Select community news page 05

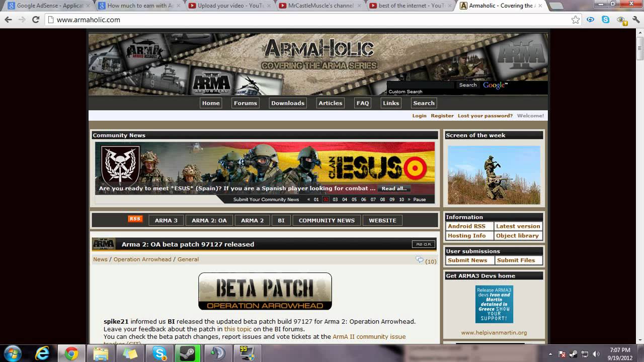354,200
